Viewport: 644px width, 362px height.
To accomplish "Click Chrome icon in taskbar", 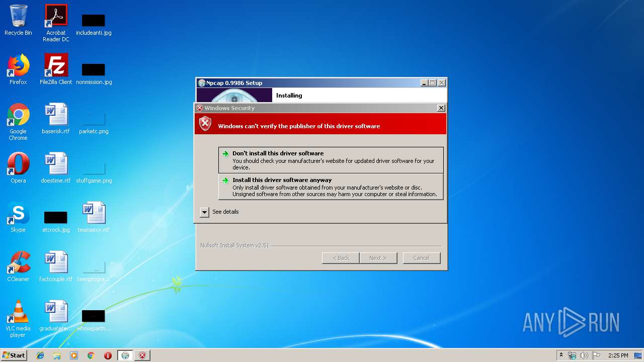I will pos(91,355).
